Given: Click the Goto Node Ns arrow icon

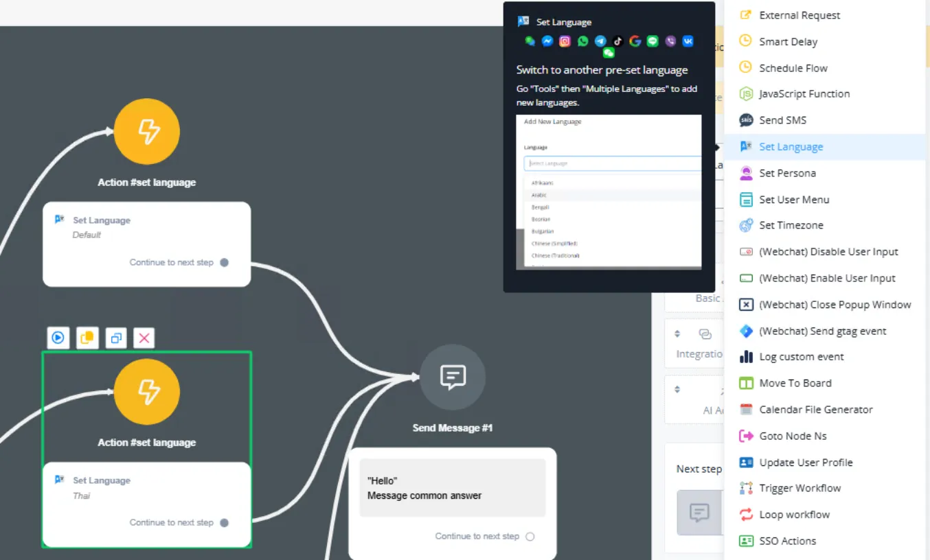Looking at the screenshot, I should pyautogui.click(x=746, y=436).
